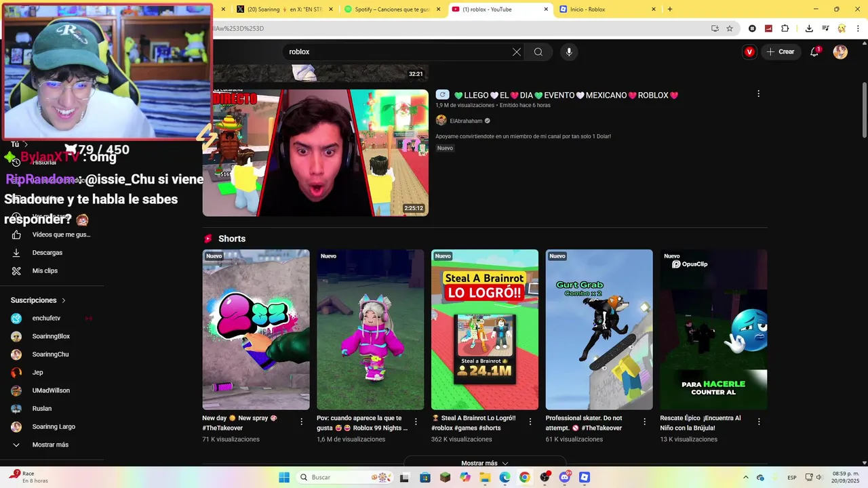Close the Inicio - Roblox tab
This screenshot has width=868, height=488.
(x=654, y=9)
